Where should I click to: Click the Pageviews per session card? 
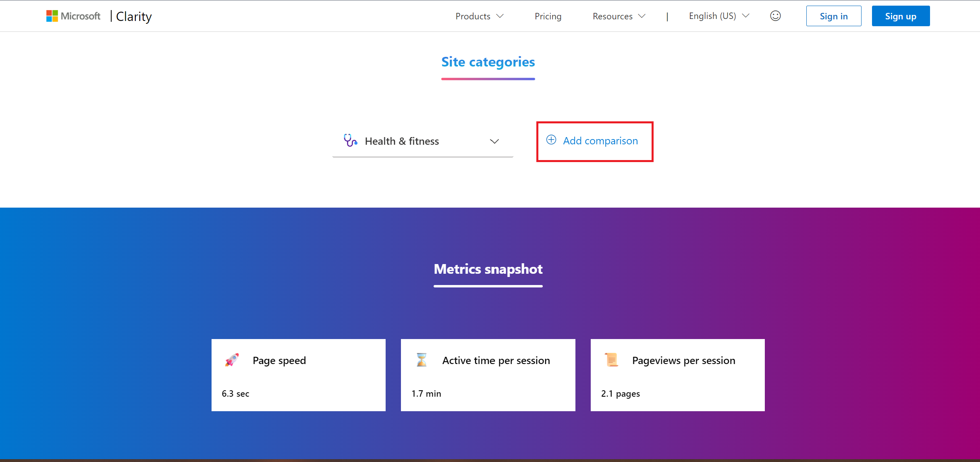(x=677, y=375)
